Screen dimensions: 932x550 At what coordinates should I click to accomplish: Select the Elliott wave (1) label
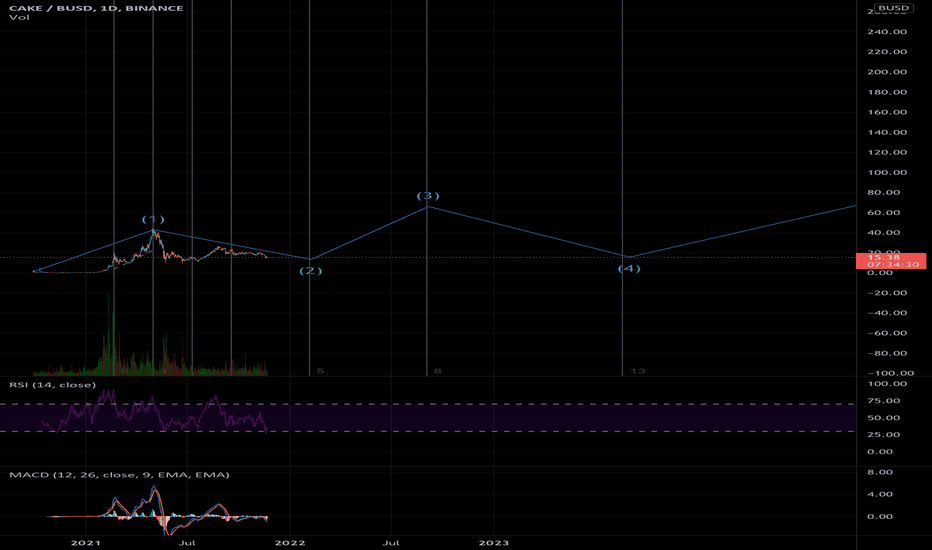point(153,219)
